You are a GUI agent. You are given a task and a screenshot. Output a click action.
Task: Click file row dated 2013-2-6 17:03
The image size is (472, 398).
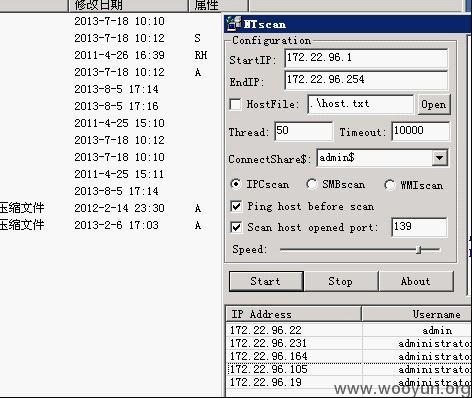pos(116,225)
